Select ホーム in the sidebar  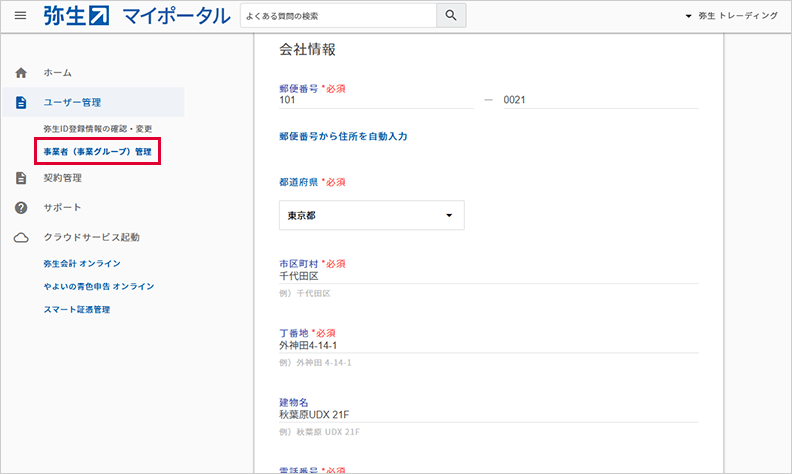pyautogui.click(x=57, y=73)
